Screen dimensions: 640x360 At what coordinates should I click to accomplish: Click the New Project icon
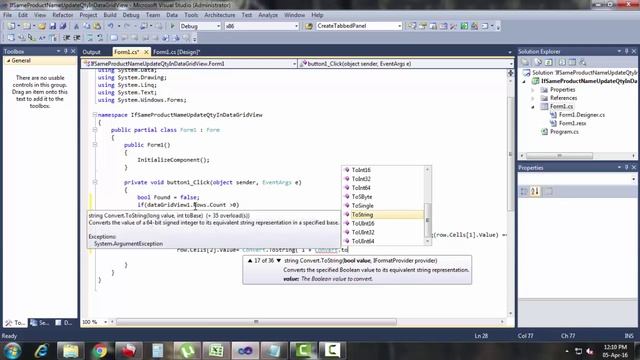11,26
